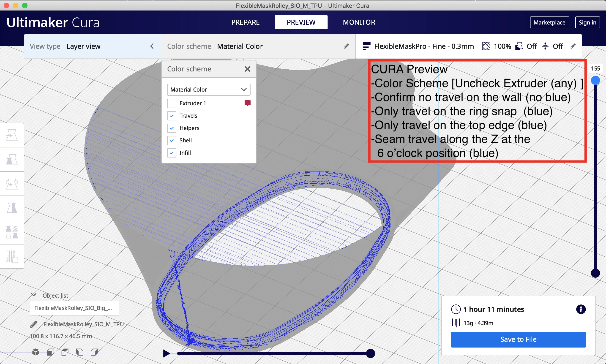606x364 pixels.
Task: Play the layer path simulation
Action: 167,353
